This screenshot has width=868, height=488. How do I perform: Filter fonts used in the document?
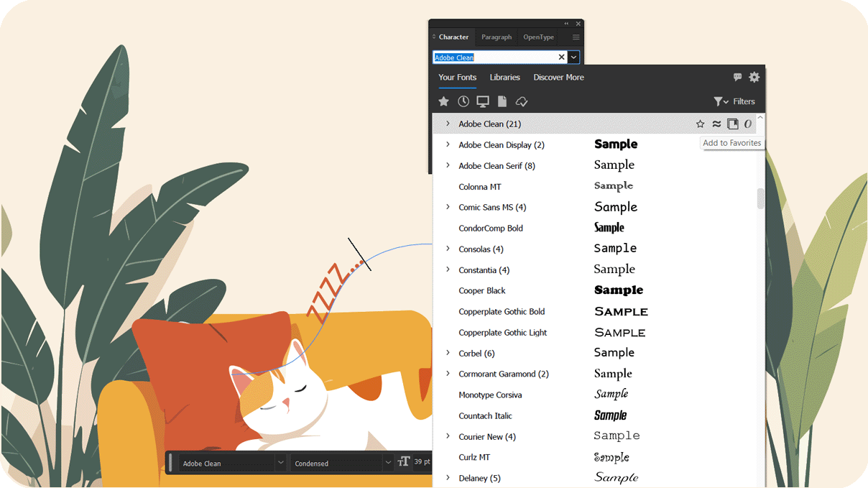[502, 101]
